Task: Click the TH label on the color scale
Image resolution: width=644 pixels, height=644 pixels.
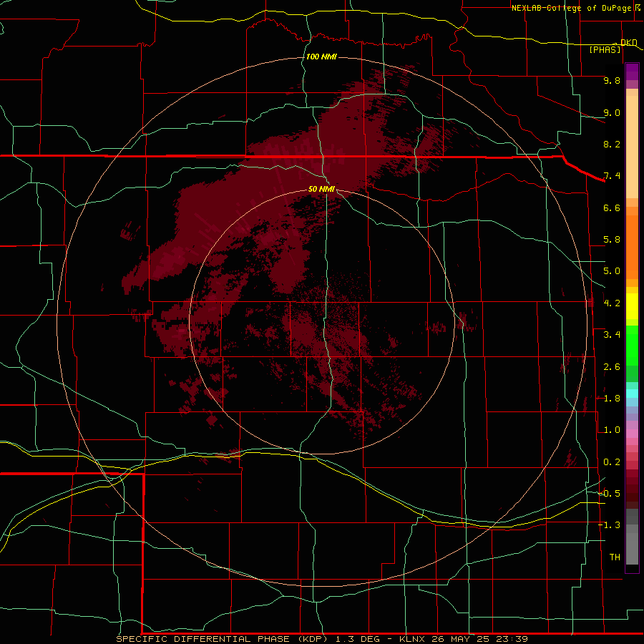Action: pos(615,557)
